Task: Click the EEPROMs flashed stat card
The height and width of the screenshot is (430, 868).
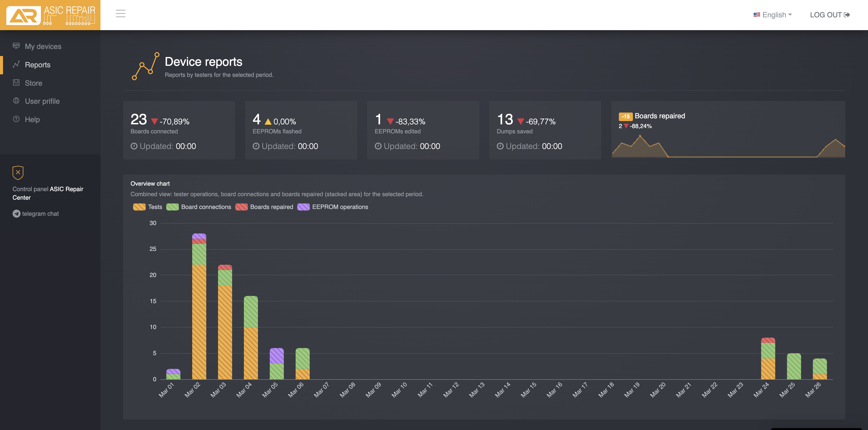Action: pos(301,130)
